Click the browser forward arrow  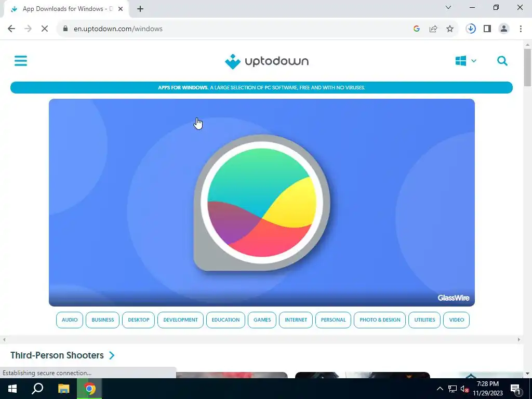(28, 29)
